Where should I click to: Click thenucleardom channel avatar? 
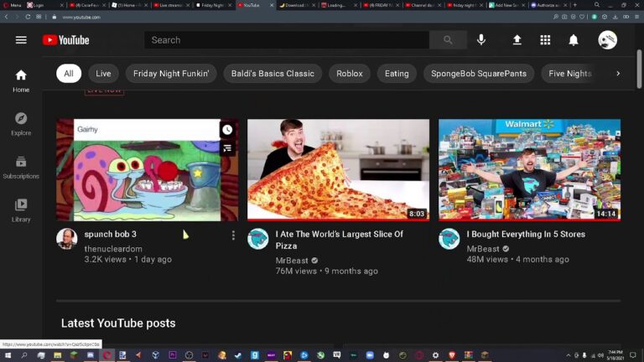pos(66,239)
